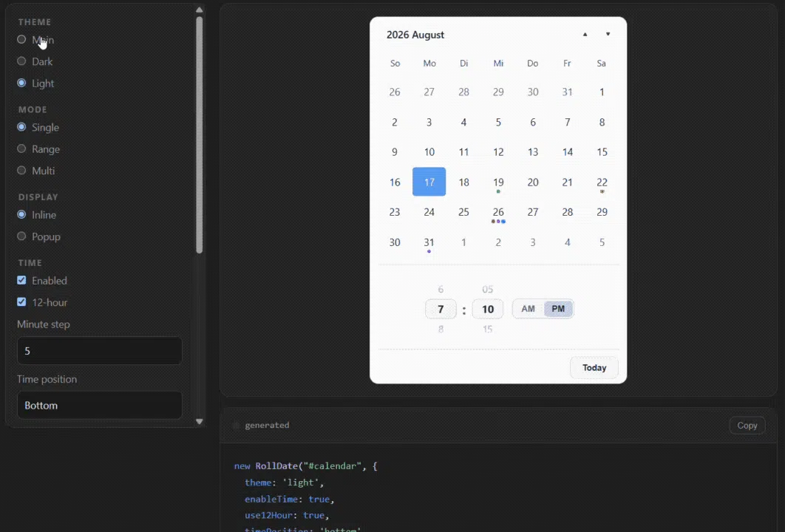This screenshot has height=532, width=785.
Task: Choose Range mode
Action: pos(21,149)
